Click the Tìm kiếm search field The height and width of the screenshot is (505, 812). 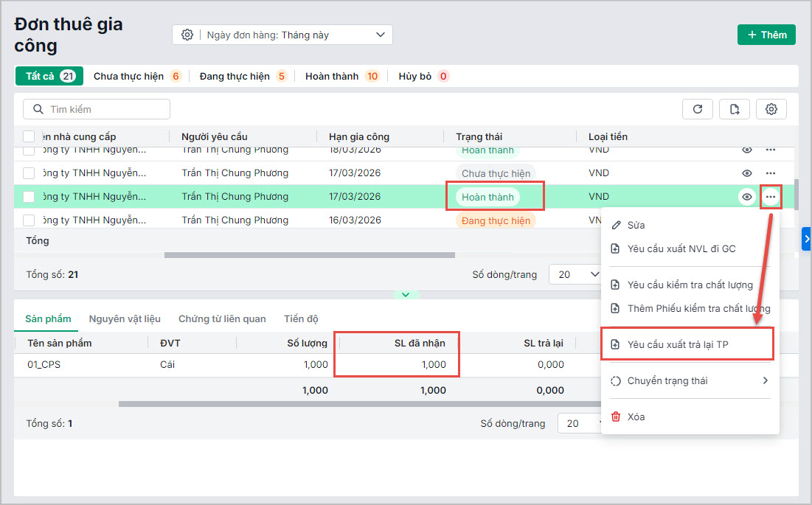[97, 109]
